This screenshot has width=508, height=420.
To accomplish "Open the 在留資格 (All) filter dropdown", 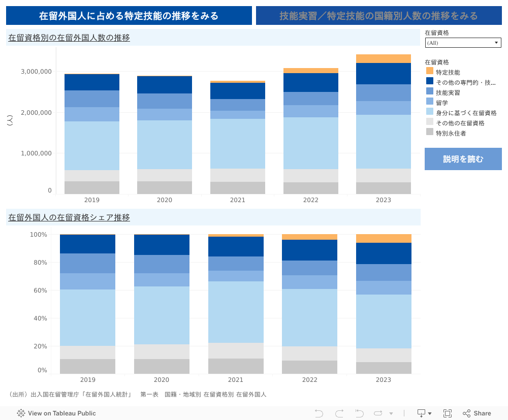I will 463,43.
